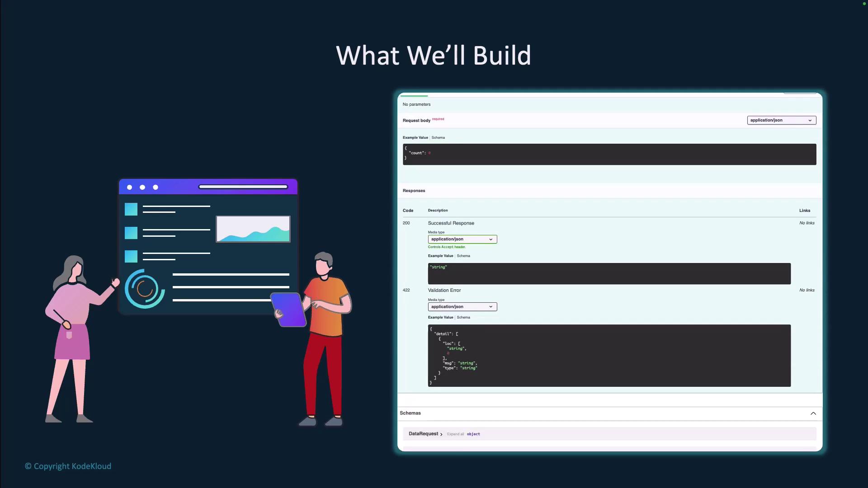The width and height of the screenshot is (868, 488).
Task: Click the request body example with count field
Action: click(x=609, y=154)
